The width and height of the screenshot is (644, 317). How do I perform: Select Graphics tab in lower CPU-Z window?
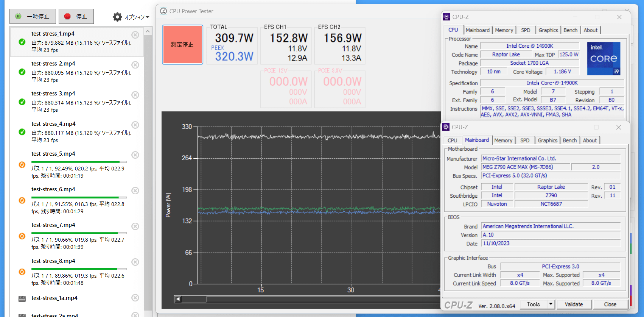pyautogui.click(x=548, y=141)
